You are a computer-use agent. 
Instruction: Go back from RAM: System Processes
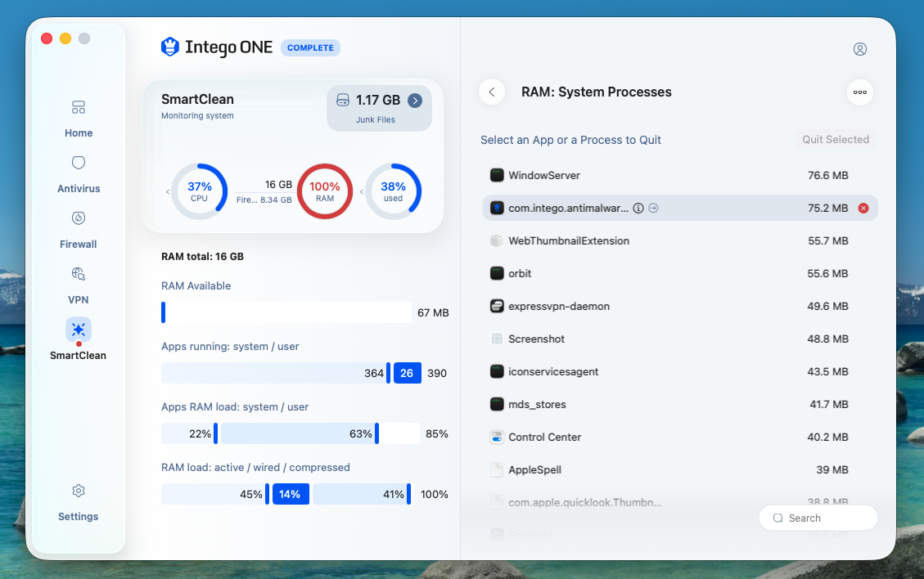(x=492, y=92)
